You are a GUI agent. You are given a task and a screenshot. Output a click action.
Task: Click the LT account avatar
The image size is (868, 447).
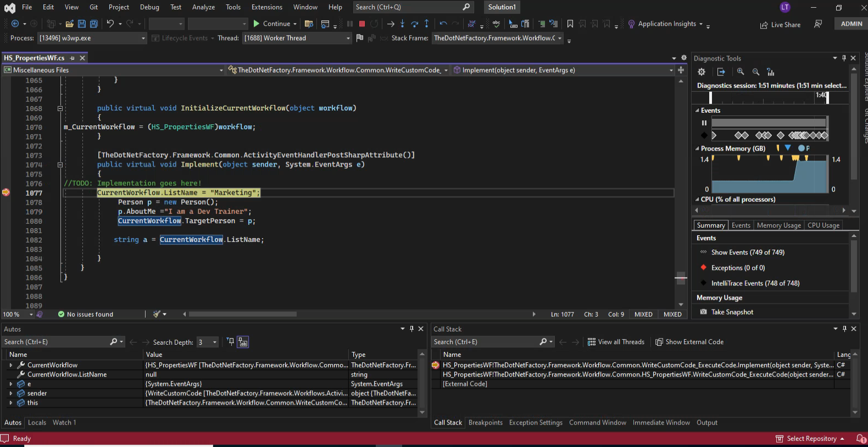click(x=785, y=7)
